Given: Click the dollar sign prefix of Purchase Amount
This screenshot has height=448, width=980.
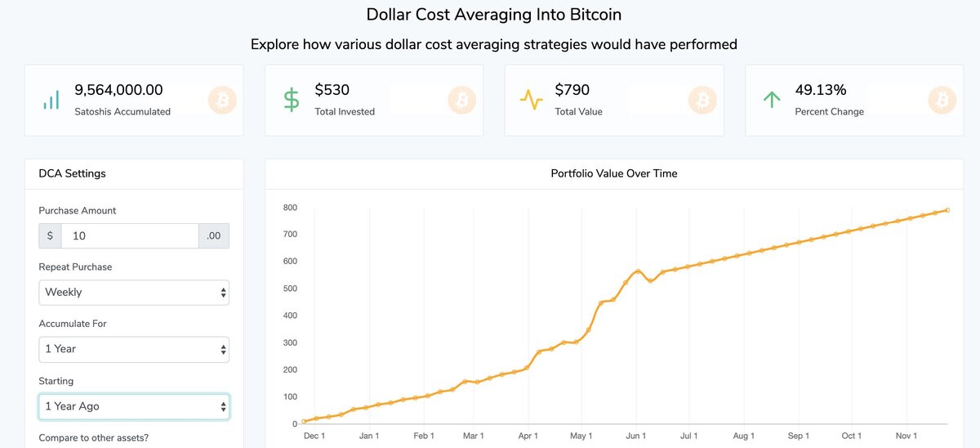Looking at the screenshot, I should (x=50, y=235).
